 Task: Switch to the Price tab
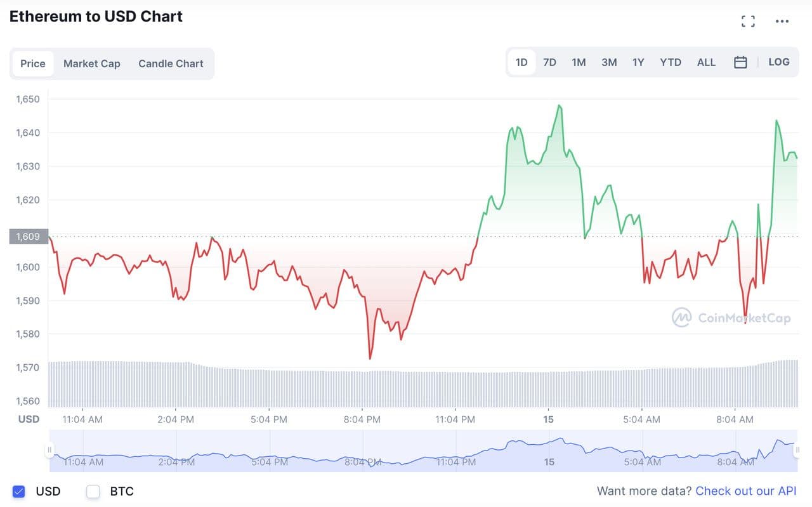pos(33,63)
